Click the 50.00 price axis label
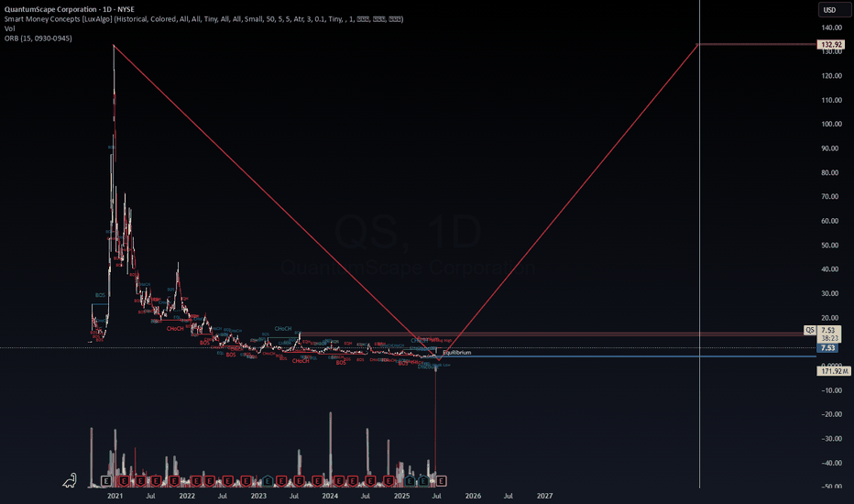The height and width of the screenshot is (504, 854). pos(830,245)
